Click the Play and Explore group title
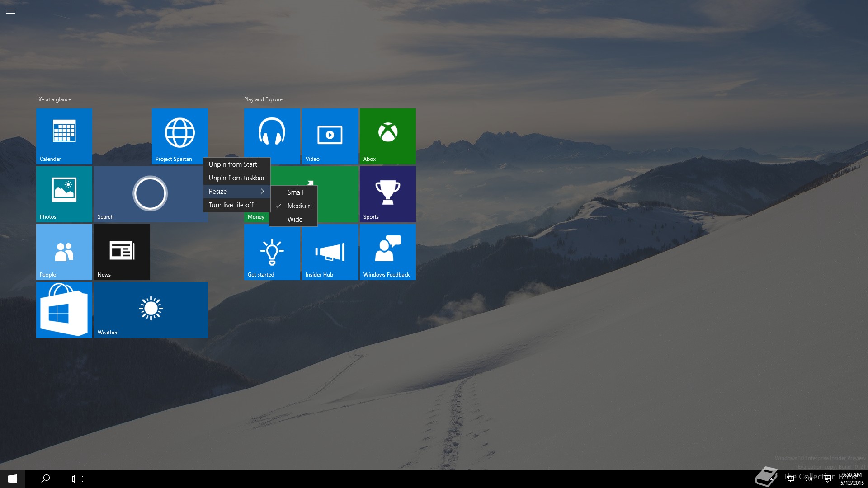The height and width of the screenshot is (488, 868). (263, 99)
